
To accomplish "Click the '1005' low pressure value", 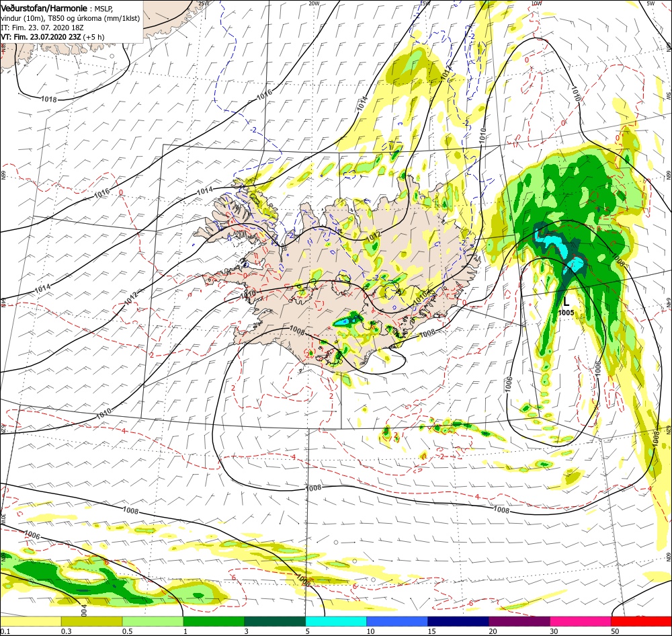I will coord(566,313).
